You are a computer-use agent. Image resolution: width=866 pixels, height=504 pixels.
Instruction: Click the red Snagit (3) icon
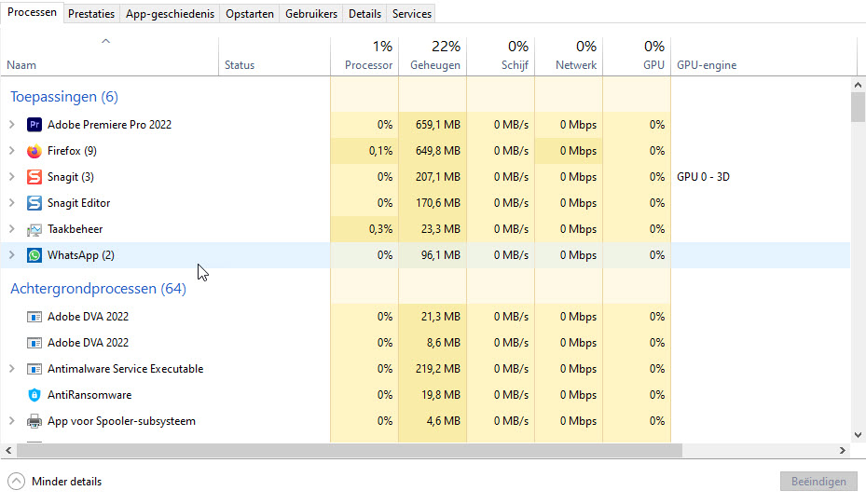[x=34, y=177]
